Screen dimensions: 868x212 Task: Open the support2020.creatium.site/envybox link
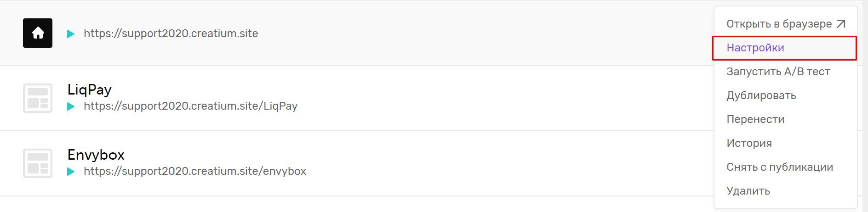point(195,171)
